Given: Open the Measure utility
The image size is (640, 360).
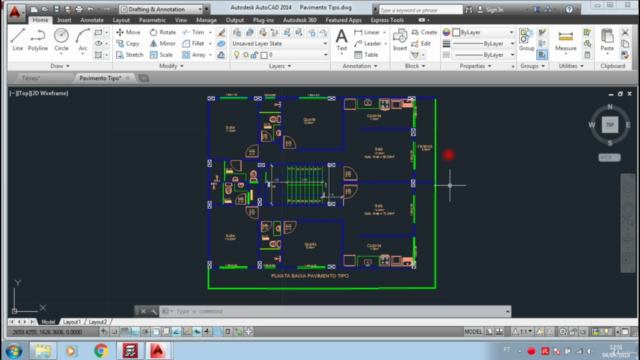Looking at the screenshot, I should coord(566,40).
